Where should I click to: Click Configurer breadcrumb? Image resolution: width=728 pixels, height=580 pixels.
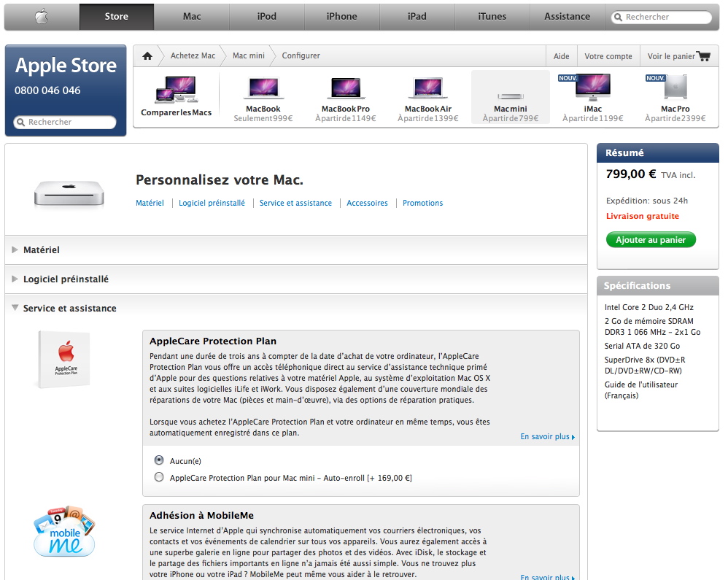tap(301, 55)
